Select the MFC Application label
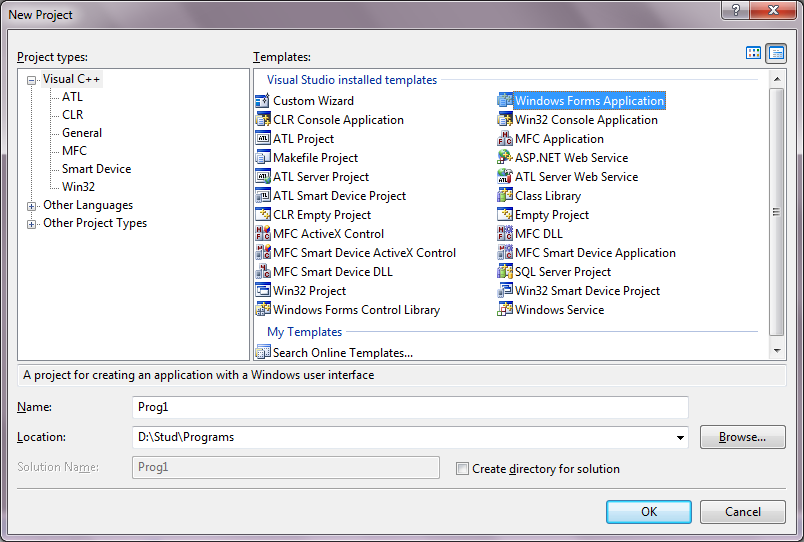804x542 pixels. click(559, 139)
